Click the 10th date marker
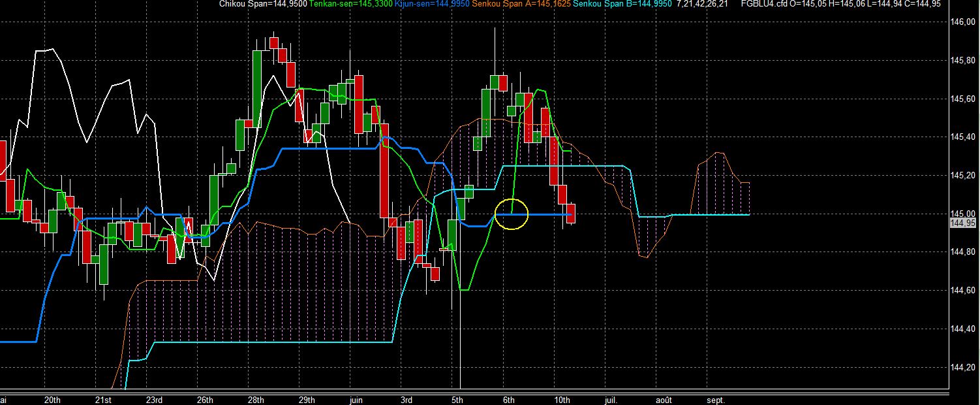980x405 pixels. pos(563,400)
